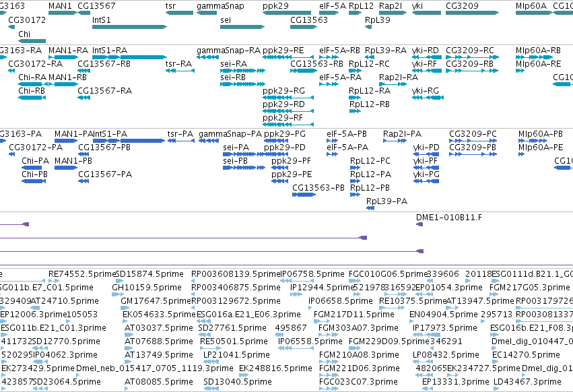This screenshot has height=392, width=573.
Task: Select protein CG3209-PB
Action: tap(473, 154)
